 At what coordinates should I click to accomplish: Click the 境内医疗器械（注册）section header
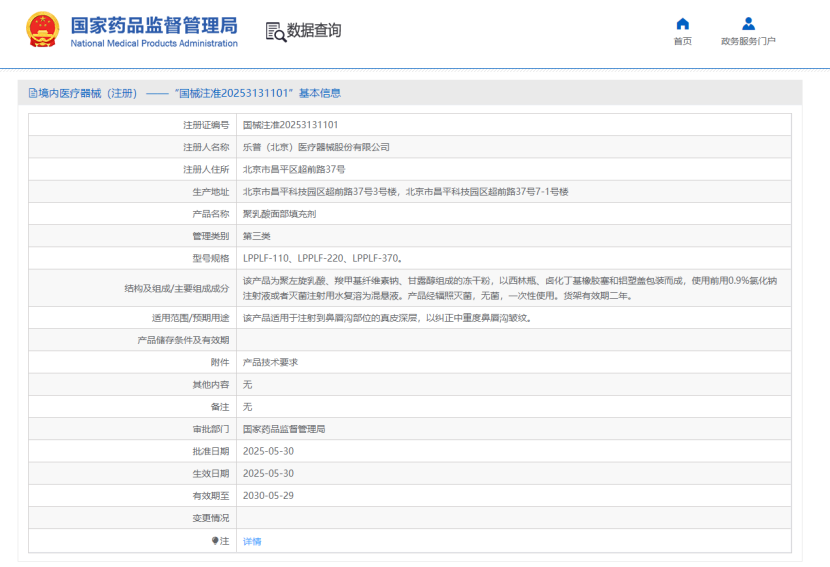[88, 93]
